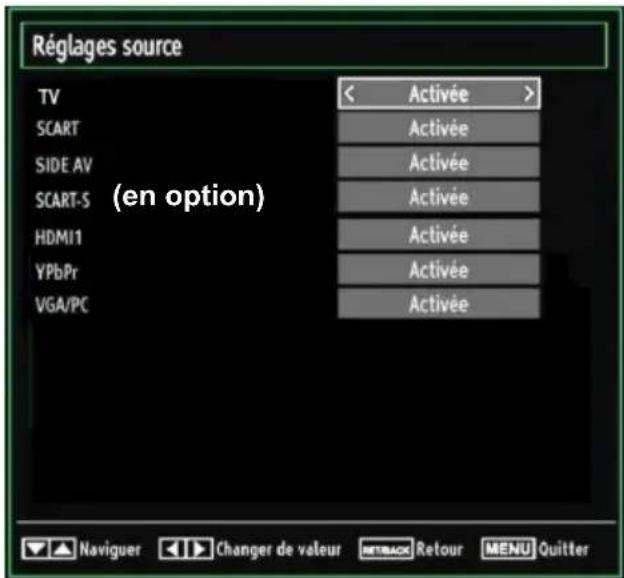Select the VGA/PC source label
This screenshot has width=624, height=578.
pyautogui.click(x=62, y=305)
